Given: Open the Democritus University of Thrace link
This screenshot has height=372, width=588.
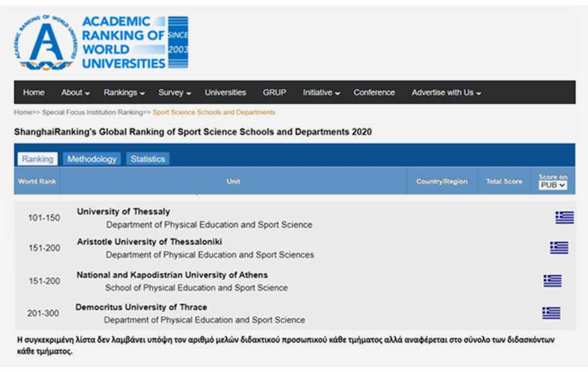Looking at the screenshot, I should [141, 307].
